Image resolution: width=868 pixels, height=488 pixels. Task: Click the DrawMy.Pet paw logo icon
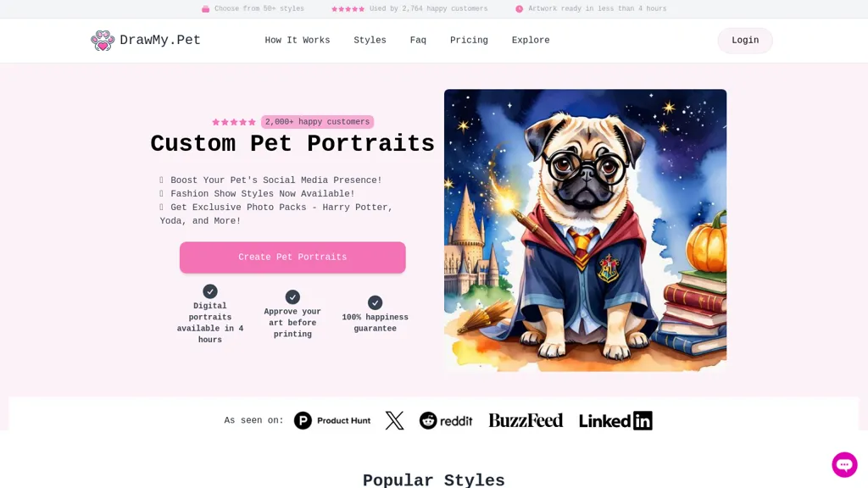click(x=103, y=41)
